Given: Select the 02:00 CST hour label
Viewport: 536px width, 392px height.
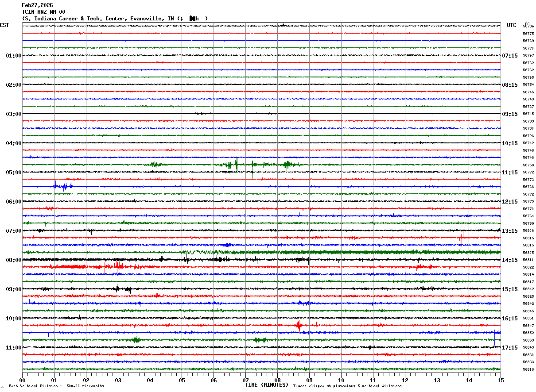Looking at the screenshot, I should 13,85.
